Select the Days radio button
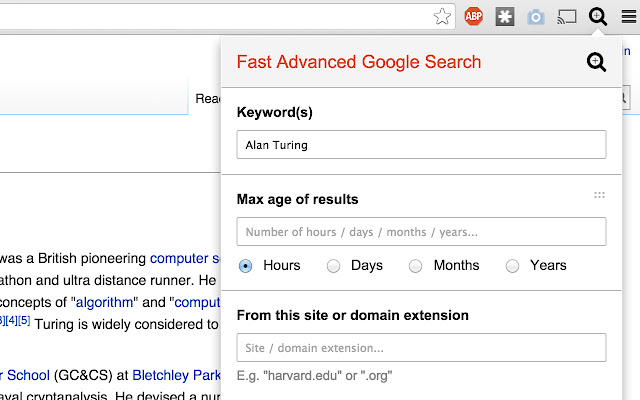This screenshot has width=640, height=400. coord(333,266)
